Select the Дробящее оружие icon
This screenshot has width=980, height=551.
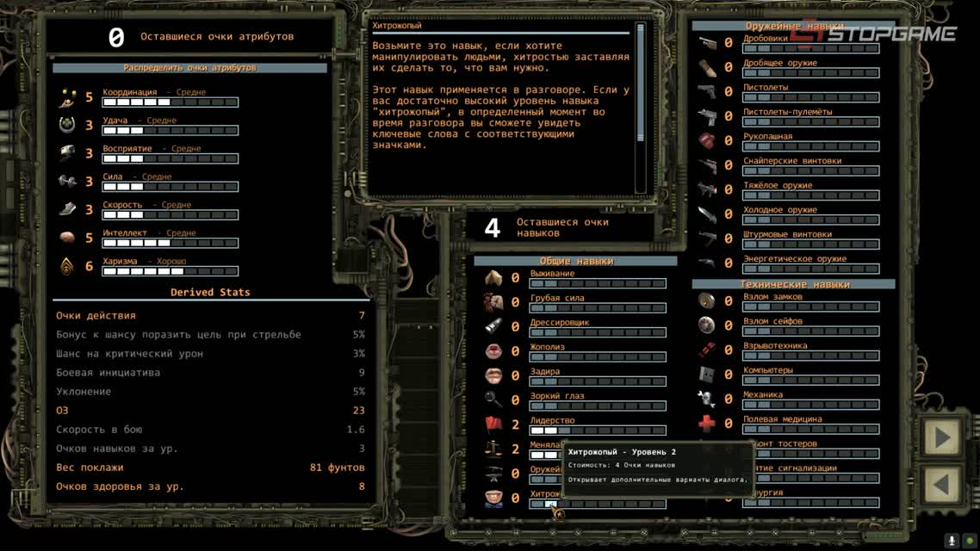click(707, 67)
